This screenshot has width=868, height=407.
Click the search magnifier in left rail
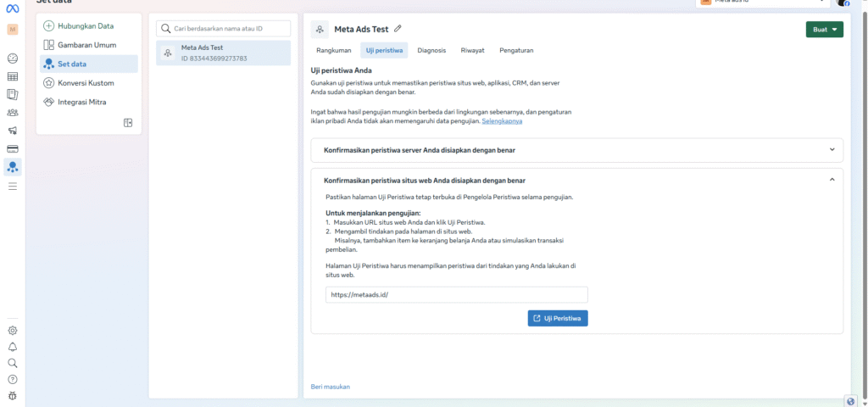pyautogui.click(x=13, y=363)
